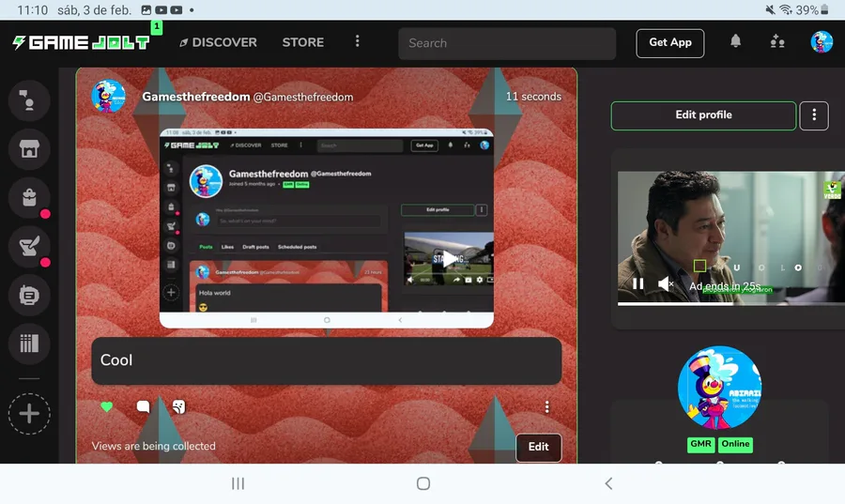Open the store shop sidebar icon
Image resolution: width=845 pixels, height=504 pixels.
click(29, 149)
